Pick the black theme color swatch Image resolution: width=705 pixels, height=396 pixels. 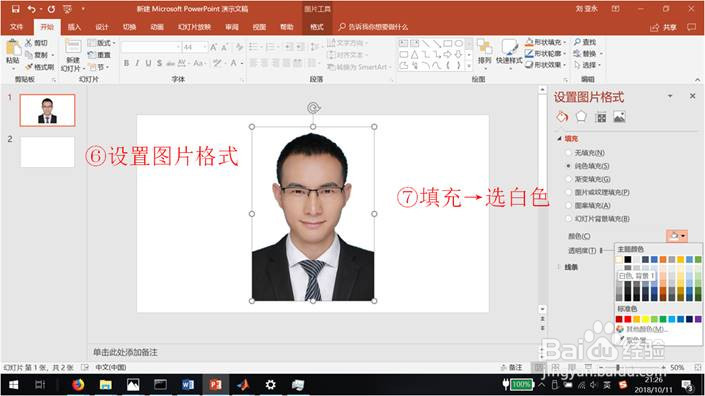tap(628, 259)
